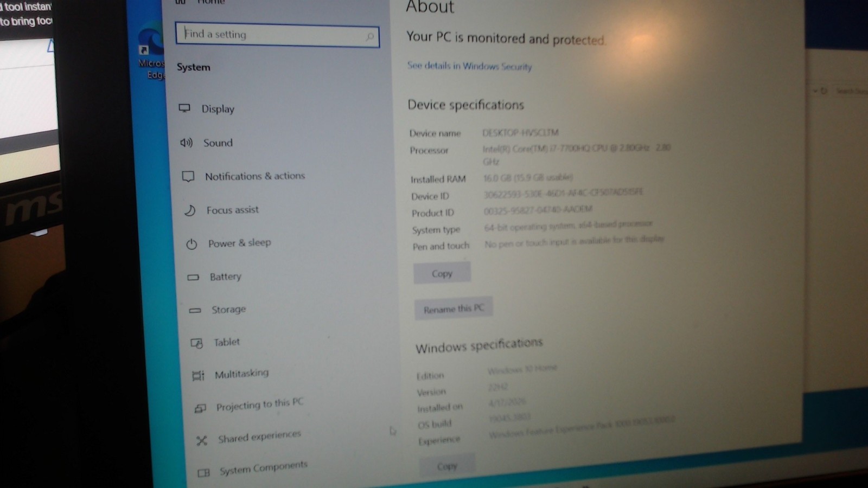The image size is (868, 488).
Task: Click the Battery icon in sidebar
Action: coord(193,277)
